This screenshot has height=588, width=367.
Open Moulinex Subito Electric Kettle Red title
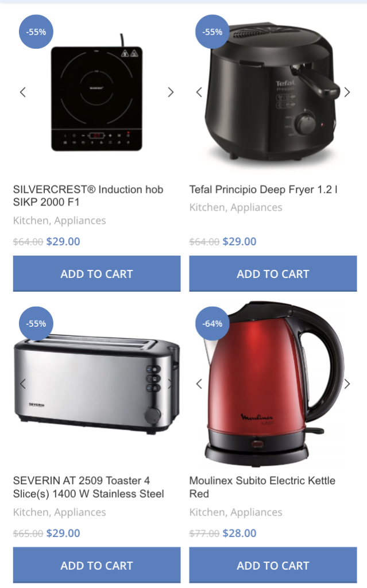point(262,487)
